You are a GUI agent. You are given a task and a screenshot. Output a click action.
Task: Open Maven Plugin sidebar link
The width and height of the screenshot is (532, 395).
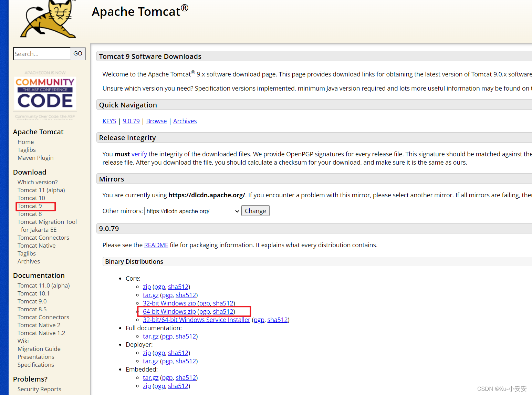tap(35, 158)
